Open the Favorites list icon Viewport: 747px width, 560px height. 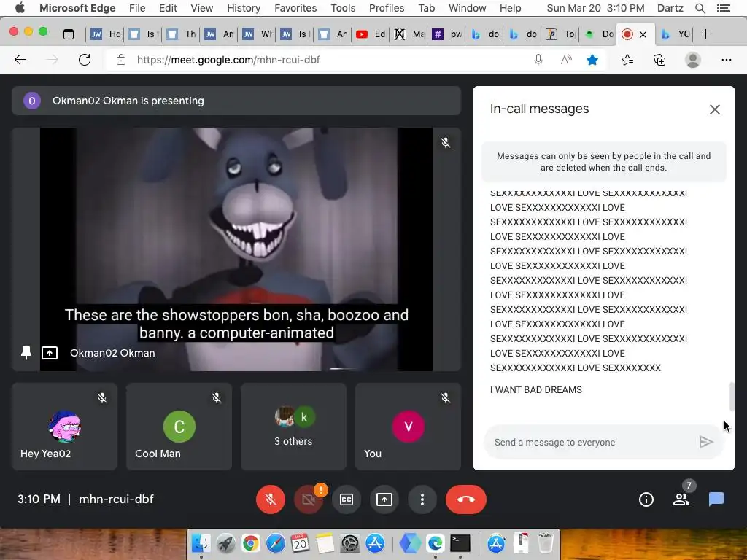click(x=627, y=60)
